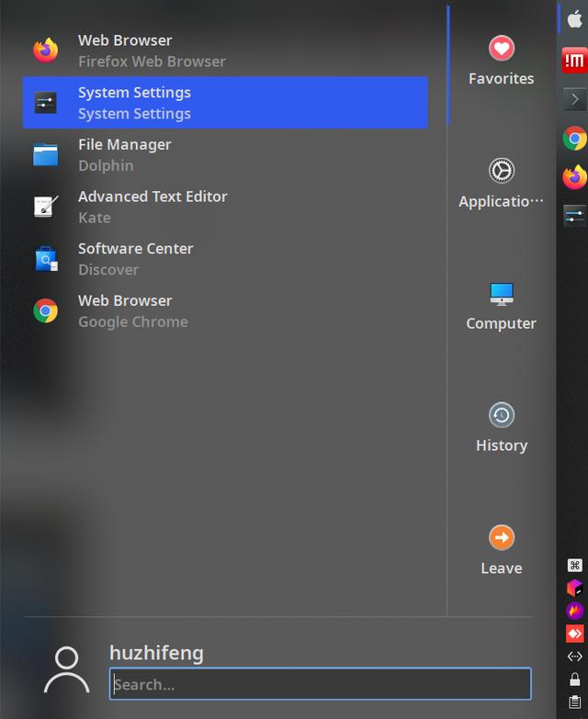Open AnyDesk tray icon

click(575, 634)
